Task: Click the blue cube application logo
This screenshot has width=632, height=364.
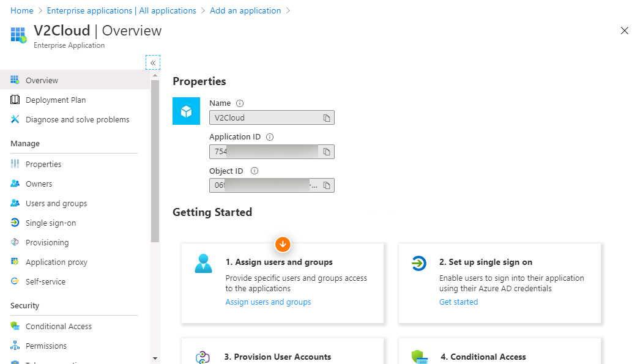Action: 186,111
